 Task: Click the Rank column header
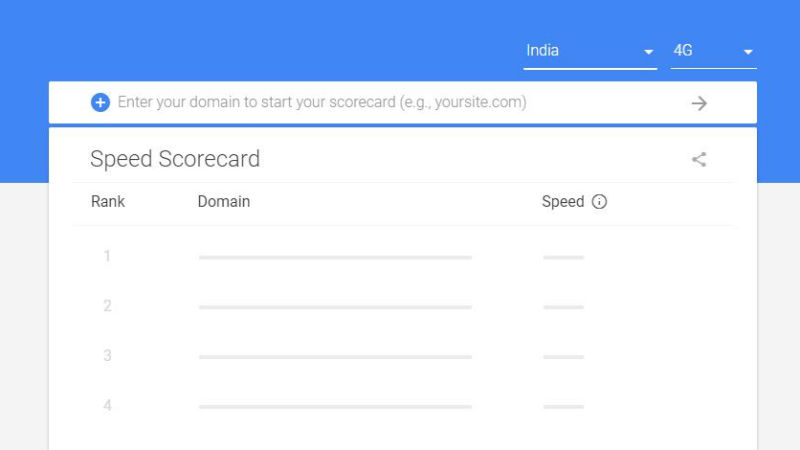(x=108, y=202)
